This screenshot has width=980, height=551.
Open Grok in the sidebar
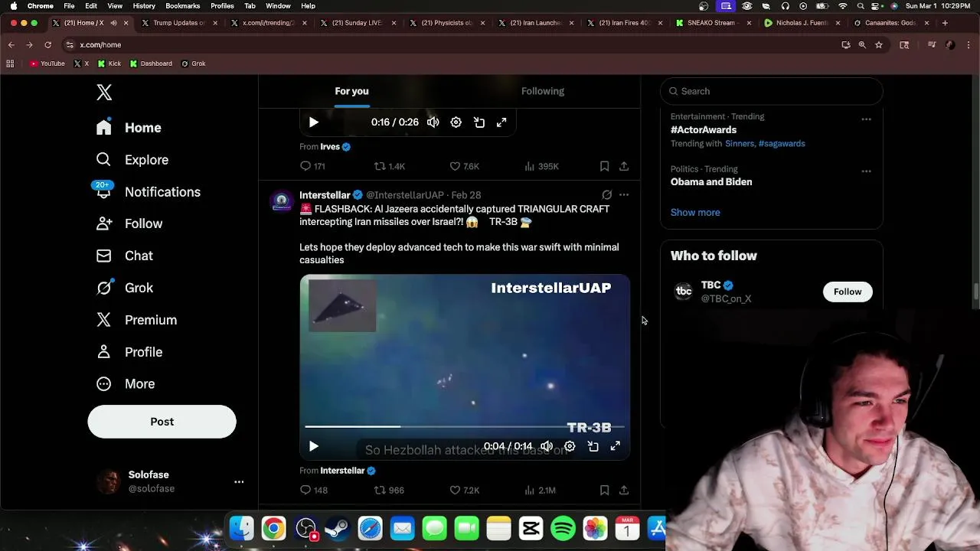(124, 288)
